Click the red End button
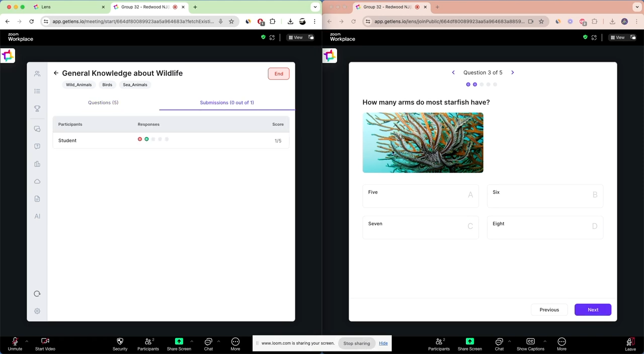Image resolution: width=644 pixels, height=354 pixels. pyautogui.click(x=279, y=73)
